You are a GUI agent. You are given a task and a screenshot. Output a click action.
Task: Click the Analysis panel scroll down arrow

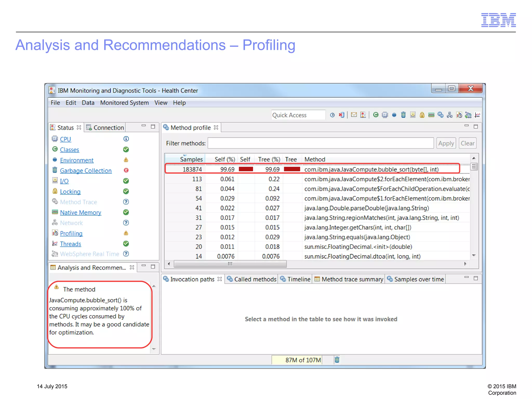click(x=154, y=349)
